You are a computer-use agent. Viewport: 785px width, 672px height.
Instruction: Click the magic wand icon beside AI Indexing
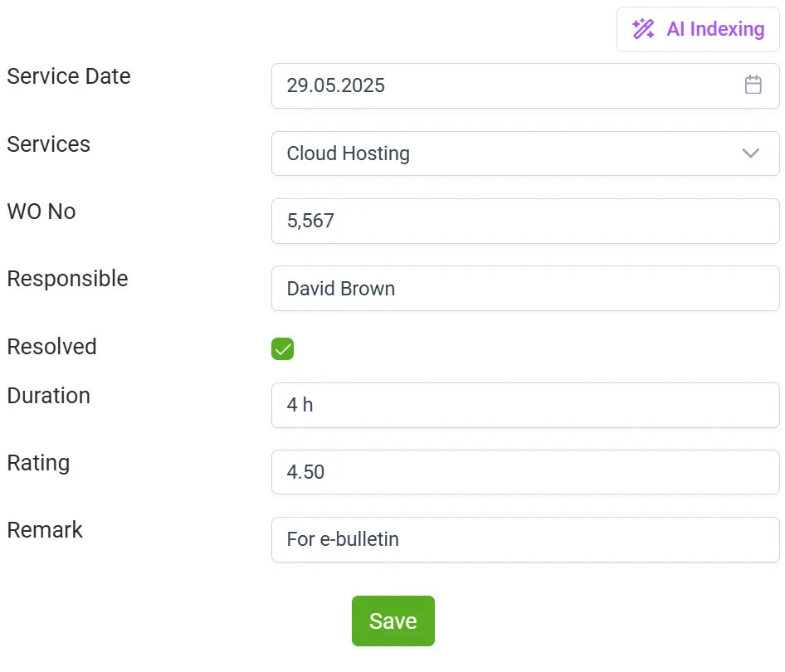[x=643, y=29]
